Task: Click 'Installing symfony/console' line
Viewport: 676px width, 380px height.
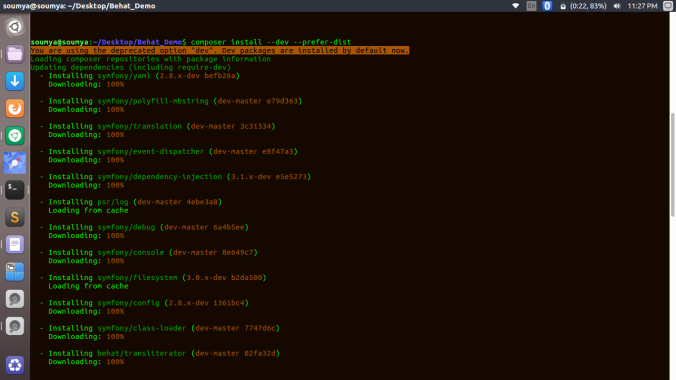Action: tap(148, 252)
